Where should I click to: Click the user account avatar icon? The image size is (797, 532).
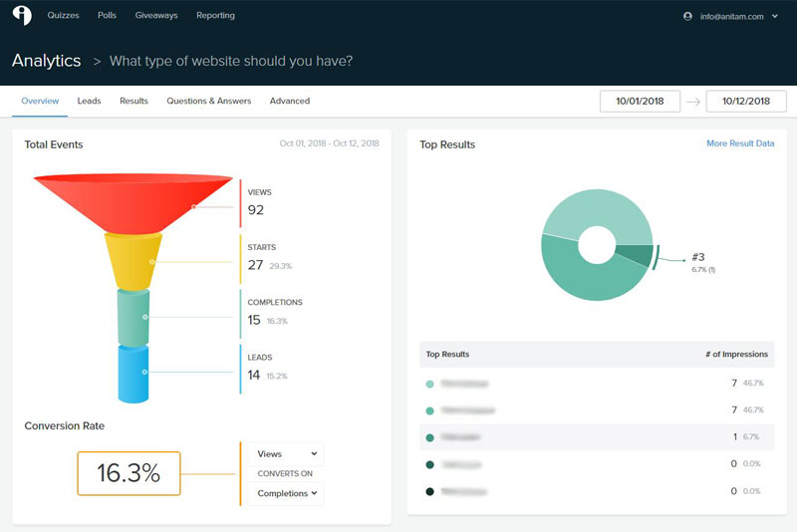[x=687, y=16]
